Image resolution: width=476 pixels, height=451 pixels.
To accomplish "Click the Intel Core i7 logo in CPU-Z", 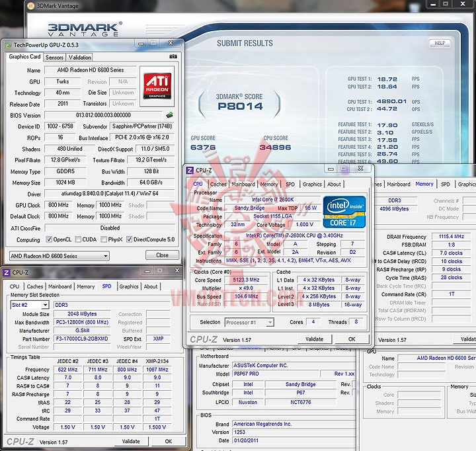I will 344,212.
